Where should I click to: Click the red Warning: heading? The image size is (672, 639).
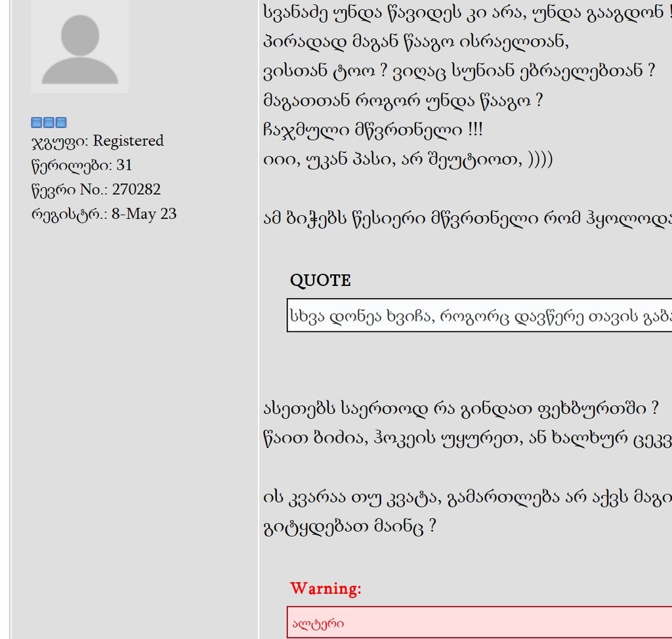click(325, 588)
